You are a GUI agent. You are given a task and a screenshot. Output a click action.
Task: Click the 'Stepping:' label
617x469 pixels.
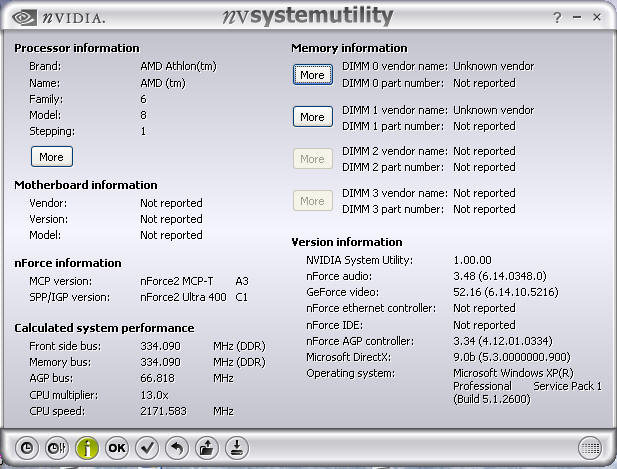52,131
